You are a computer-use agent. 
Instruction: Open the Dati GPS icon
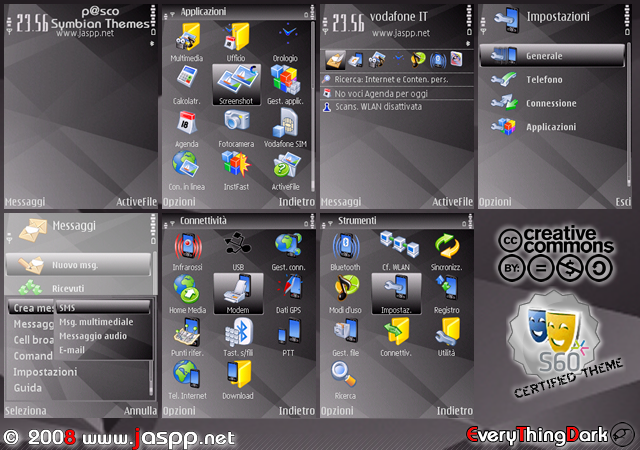[x=289, y=288]
